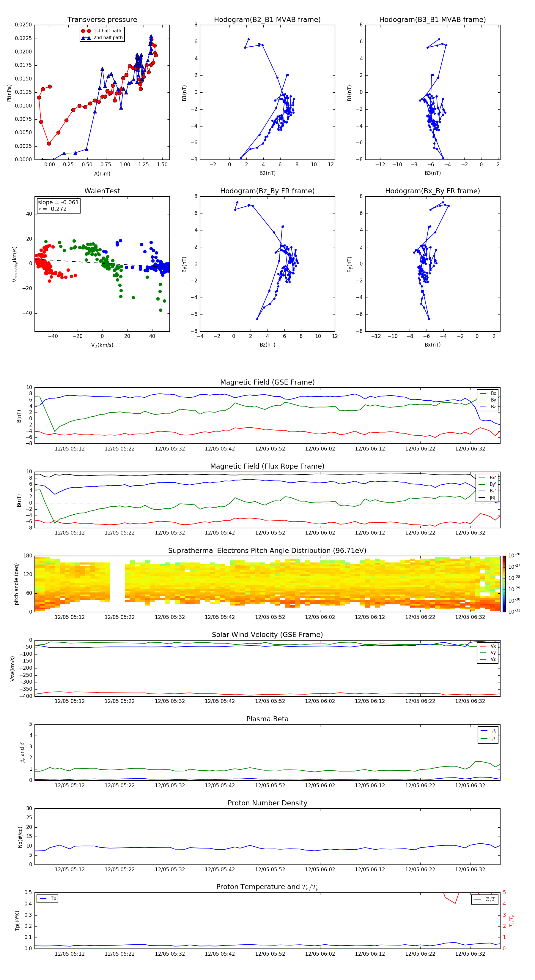Screen dimensions: 535x980
Task: Click the "Hodogram(B3_B1 MVAB frame)" title
Action: 432,20
